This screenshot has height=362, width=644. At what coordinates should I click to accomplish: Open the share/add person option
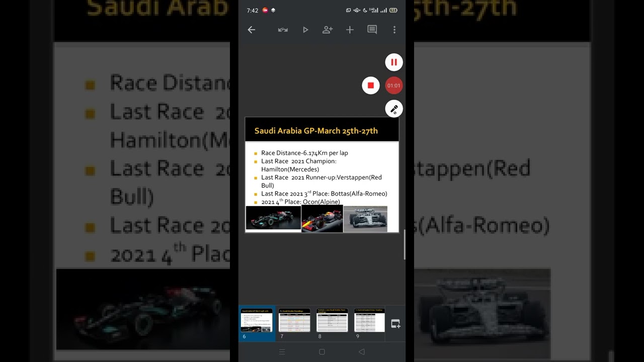pos(328,30)
